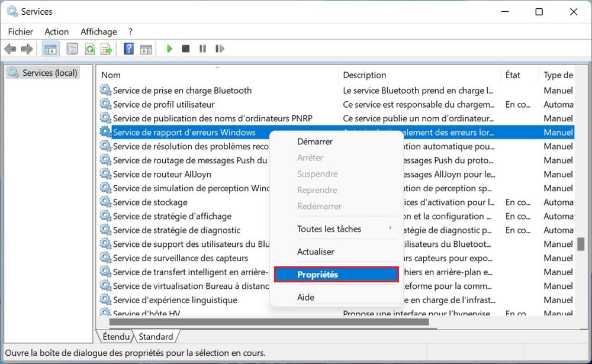Click the vertical scrollbar thumb

tap(581, 244)
